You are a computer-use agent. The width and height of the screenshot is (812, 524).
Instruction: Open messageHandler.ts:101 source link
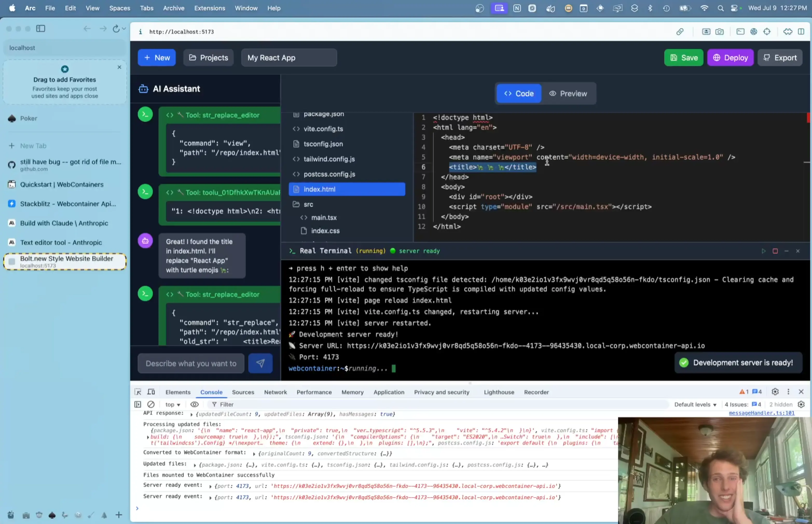[x=761, y=413]
